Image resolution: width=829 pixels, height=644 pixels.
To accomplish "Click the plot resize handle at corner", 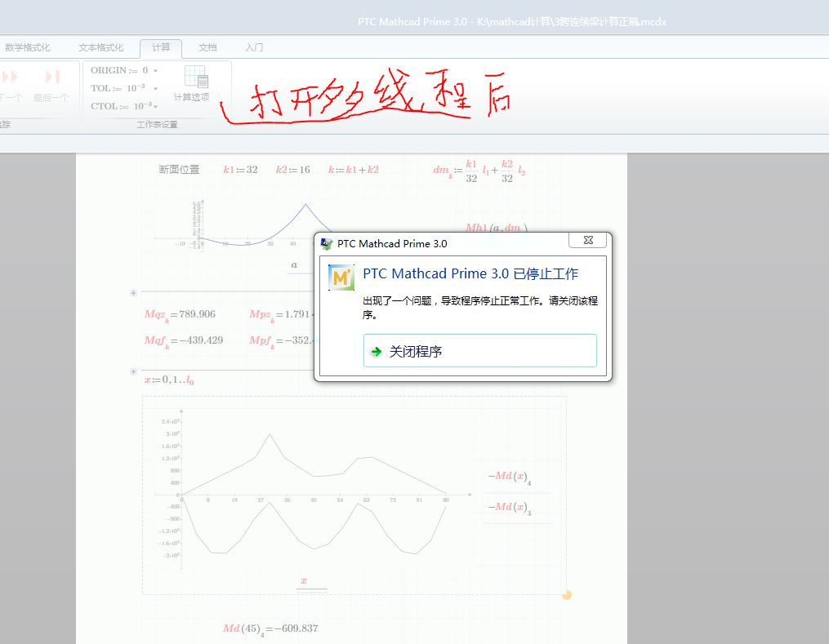I will pyautogui.click(x=566, y=595).
